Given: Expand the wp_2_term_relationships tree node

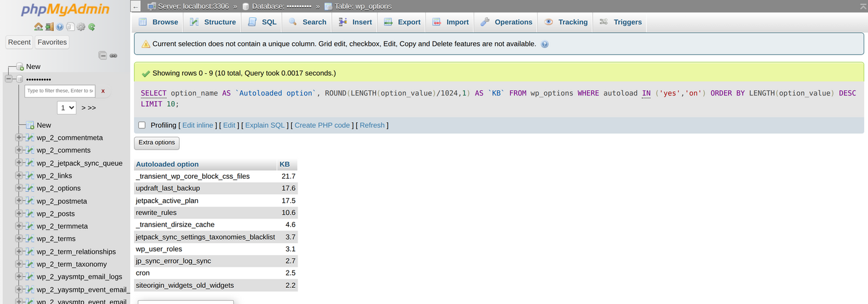Looking at the screenshot, I should 19,251.
